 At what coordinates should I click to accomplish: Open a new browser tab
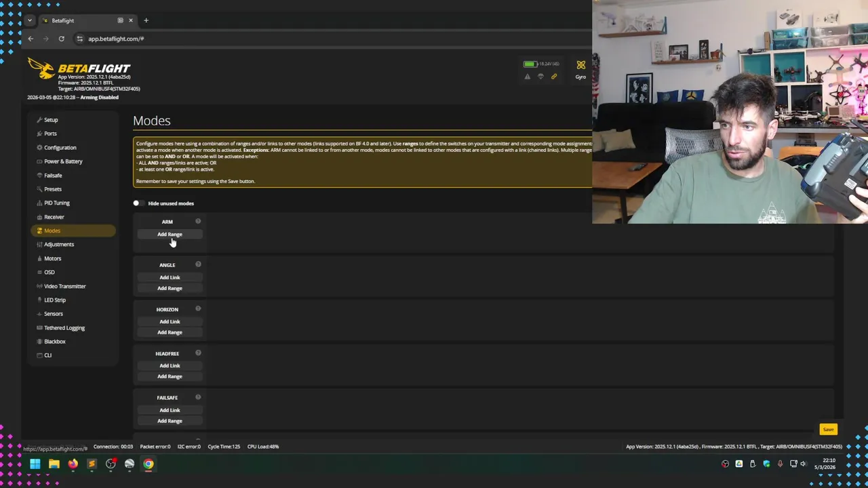point(146,20)
